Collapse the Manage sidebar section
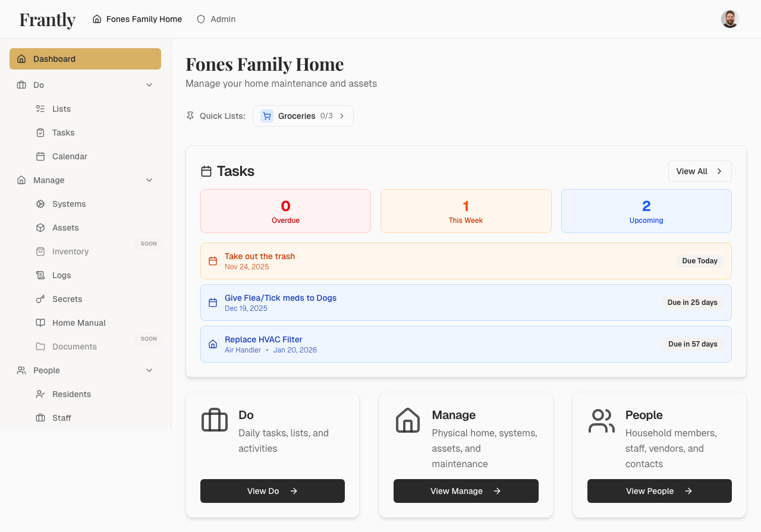The width and height of the screenshot is (761, 532). pos(149,180)
